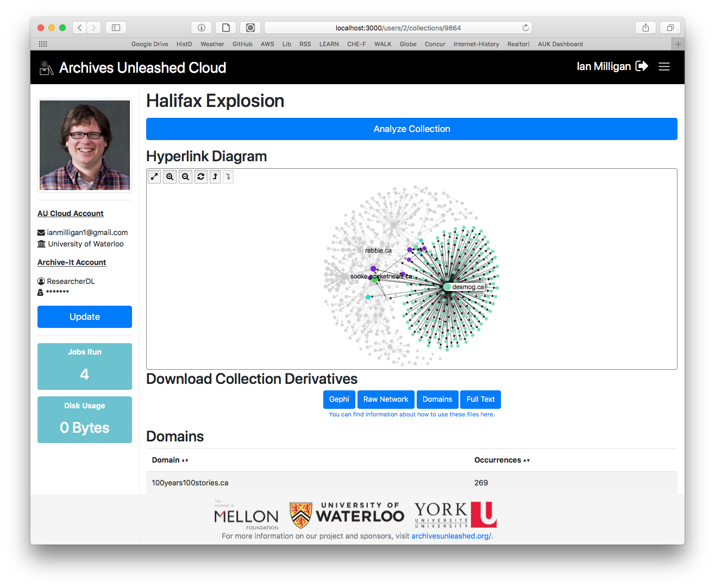Click the greyed scale-down arrow icon
This screenshot has height=588, width=715.
(x=228, y=176)
